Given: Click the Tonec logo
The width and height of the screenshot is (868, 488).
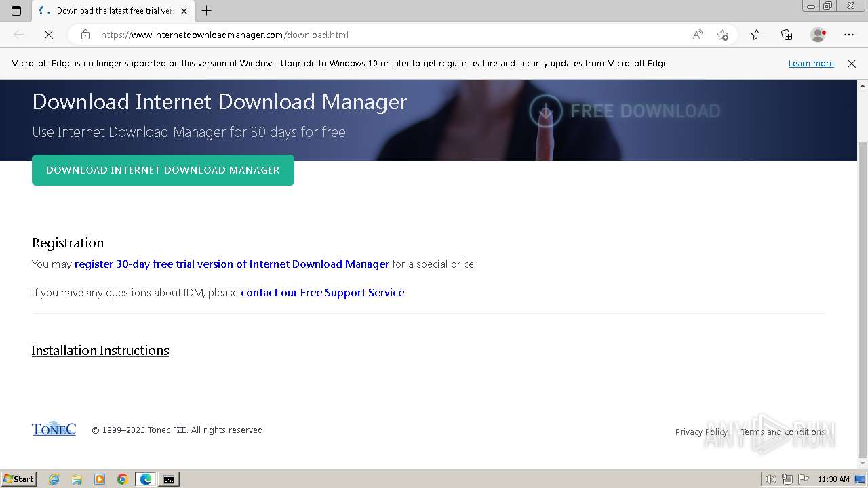Looking at the screenshot, I should click(x=54, y=429).
